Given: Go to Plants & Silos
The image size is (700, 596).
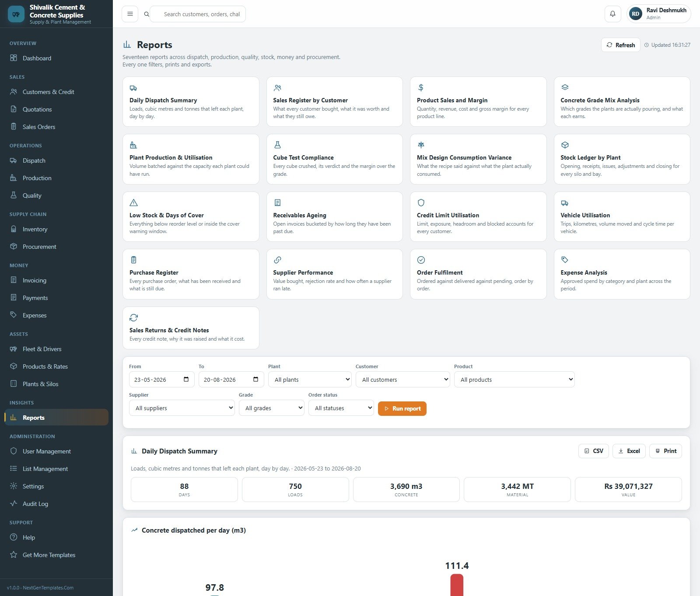Looking at the screenshot, I should pos(56,384).
